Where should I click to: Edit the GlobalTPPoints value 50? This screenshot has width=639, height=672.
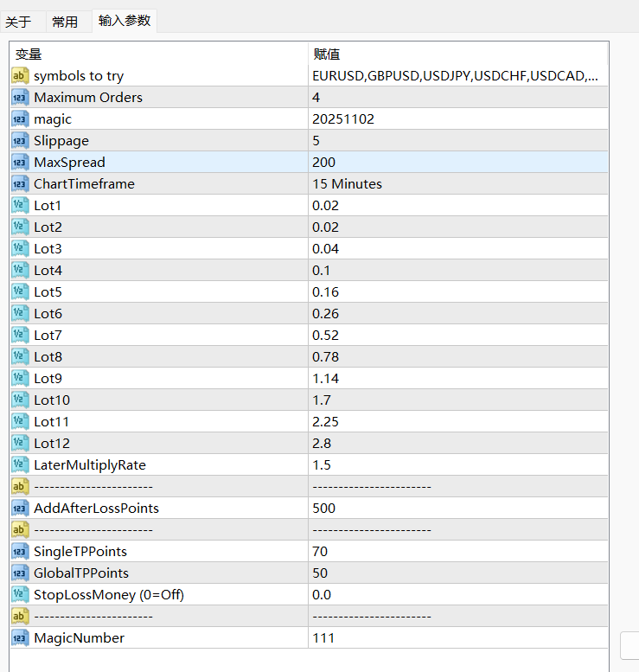[457, 573]
